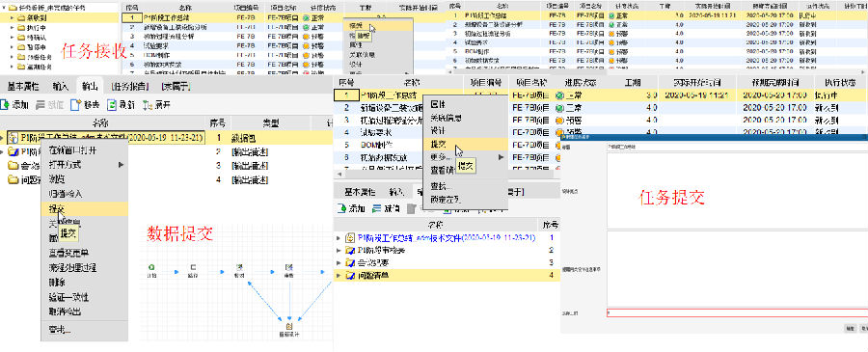Click the red-bordered input field in submit dialog
868x352 pixels.
click(737, 312)
